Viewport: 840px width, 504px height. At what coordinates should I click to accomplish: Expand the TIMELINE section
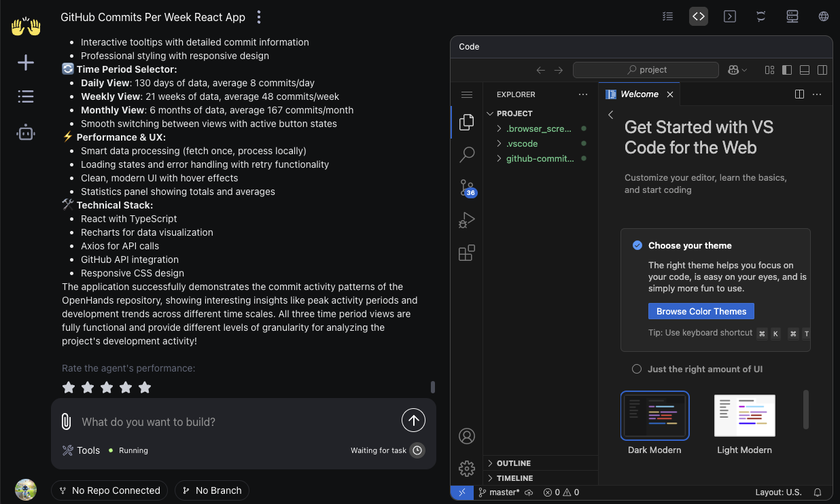[540, 478]
